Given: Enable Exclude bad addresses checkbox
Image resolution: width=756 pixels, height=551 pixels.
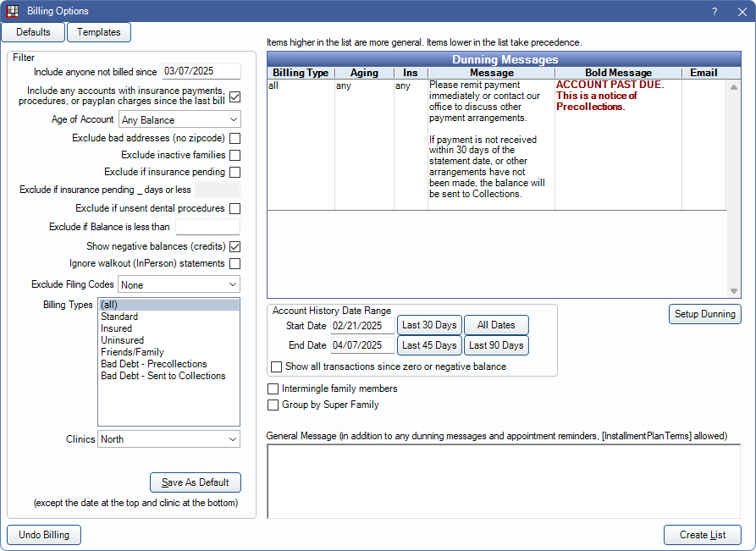Looking at the screenshot, I should point(235,138).
